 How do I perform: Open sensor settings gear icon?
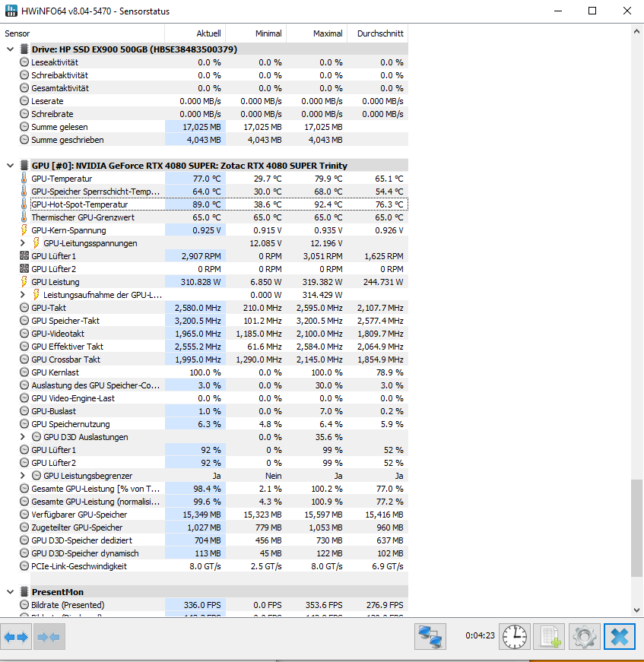click(x=585, y=637)
